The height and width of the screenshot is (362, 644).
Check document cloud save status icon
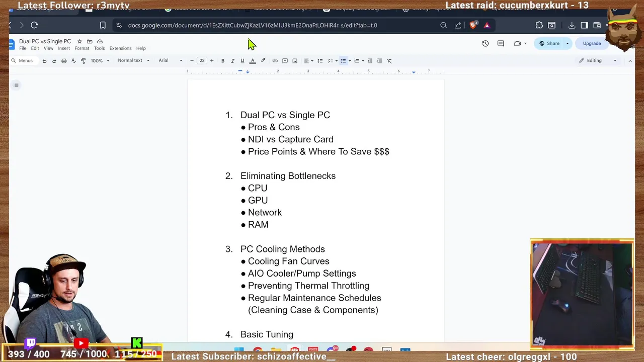coord(100,41)
